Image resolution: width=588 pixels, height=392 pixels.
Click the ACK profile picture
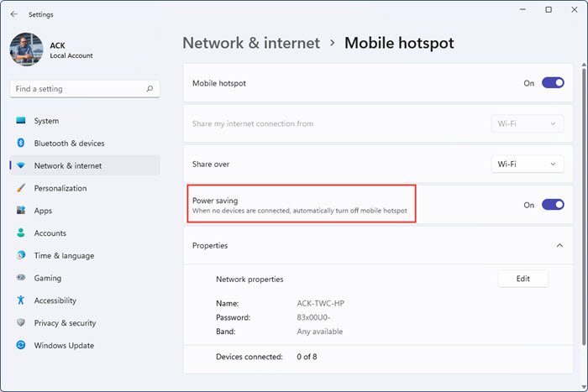(x=26, y=50)
